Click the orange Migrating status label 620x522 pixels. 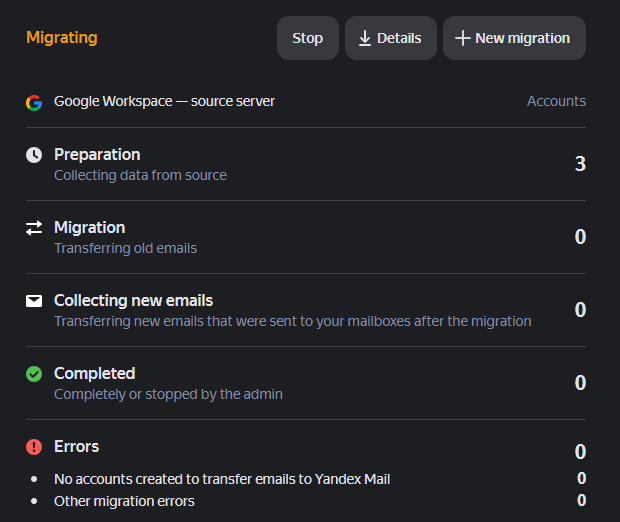(62, 38)
